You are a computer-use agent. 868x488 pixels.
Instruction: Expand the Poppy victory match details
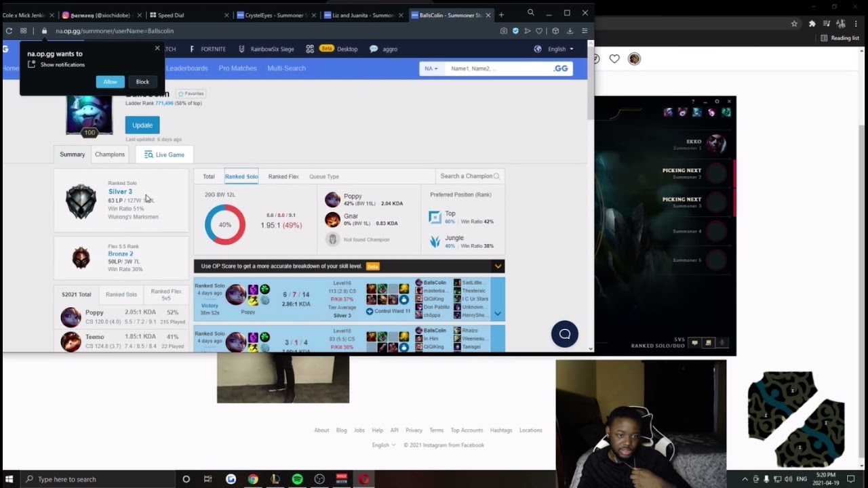(498, 314)
